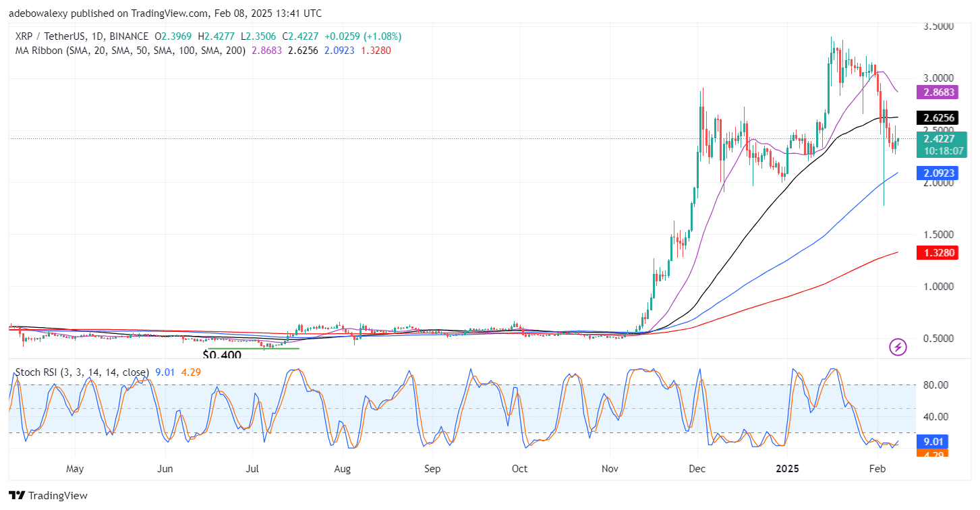
Task: Click the 1.5000 price axis label
Action: coord(939,234)
